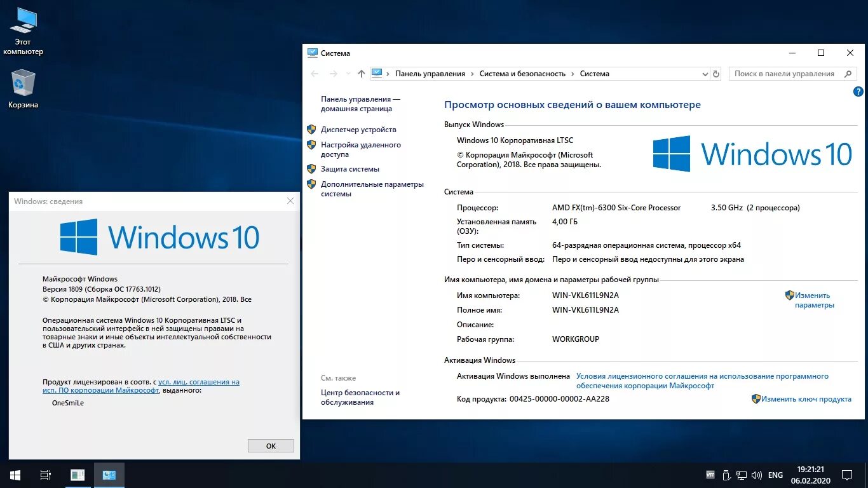Select Windows 10 Корпоративная LTSC edition text
Screen dimensions: 868x488
pos(515,140)
